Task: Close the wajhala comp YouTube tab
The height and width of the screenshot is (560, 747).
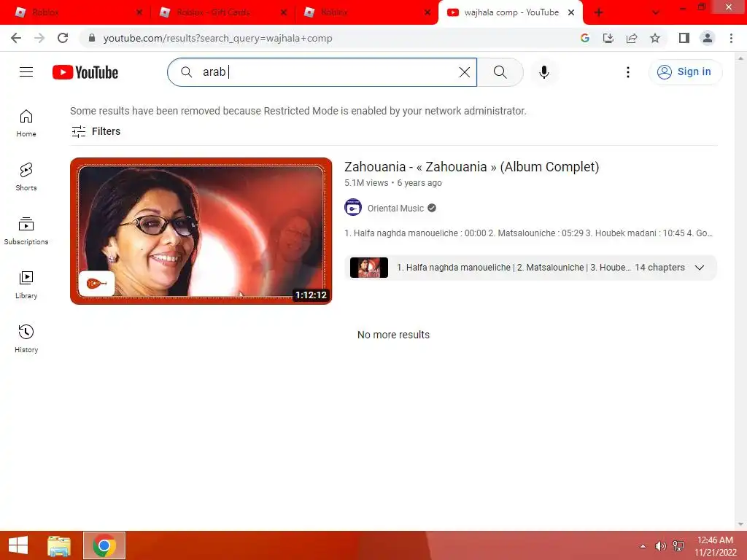Action: tap(571, 12)
